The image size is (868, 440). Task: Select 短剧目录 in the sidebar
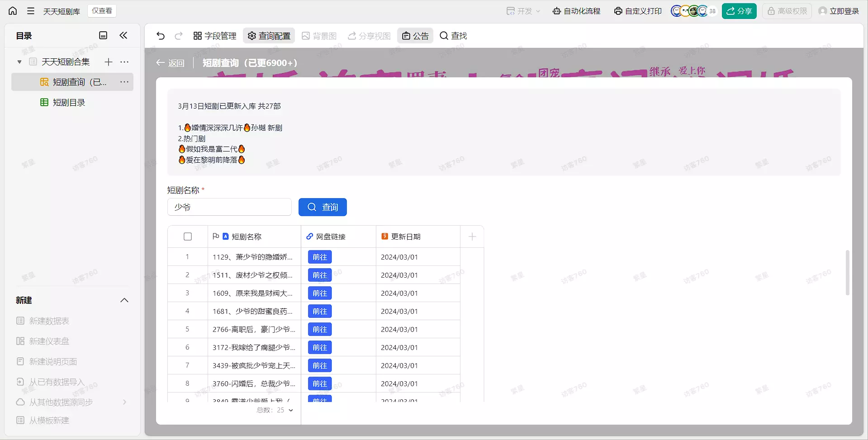tap(69, 103)
